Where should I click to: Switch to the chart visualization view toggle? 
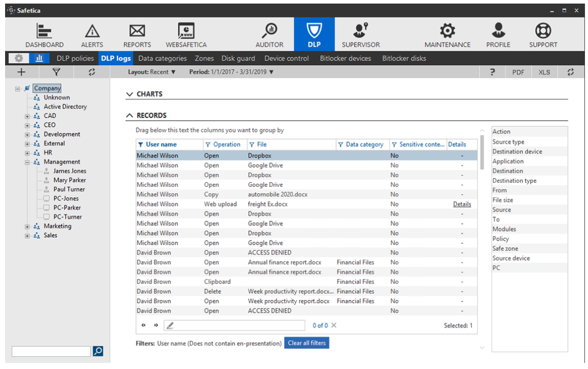tap(39, 59)
